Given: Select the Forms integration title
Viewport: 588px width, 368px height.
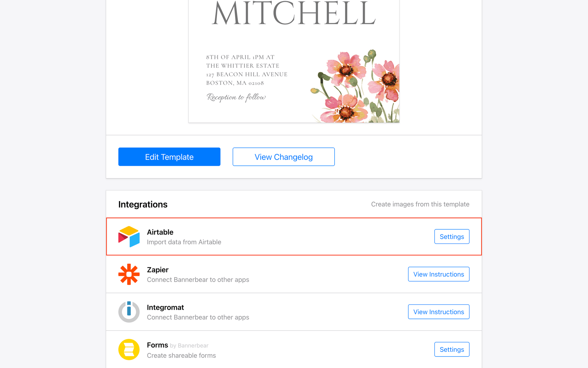Looking at the screenshot, I should [157, 345].
